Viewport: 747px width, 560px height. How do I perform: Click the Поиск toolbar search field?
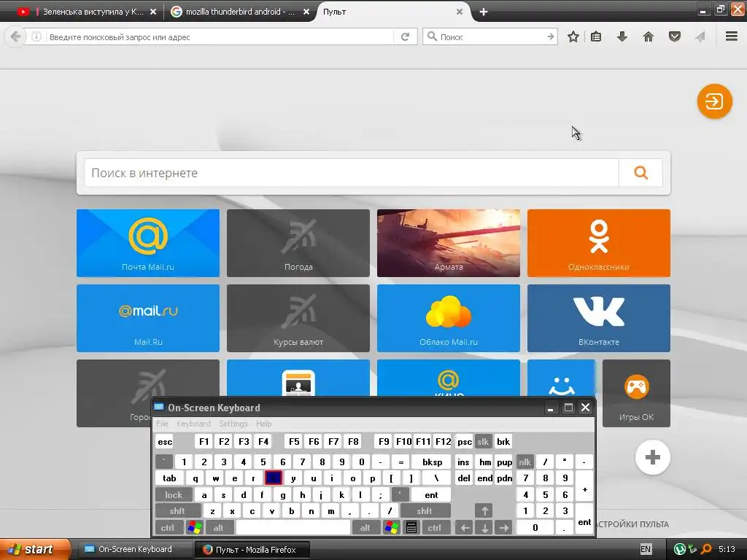(491, 36)
